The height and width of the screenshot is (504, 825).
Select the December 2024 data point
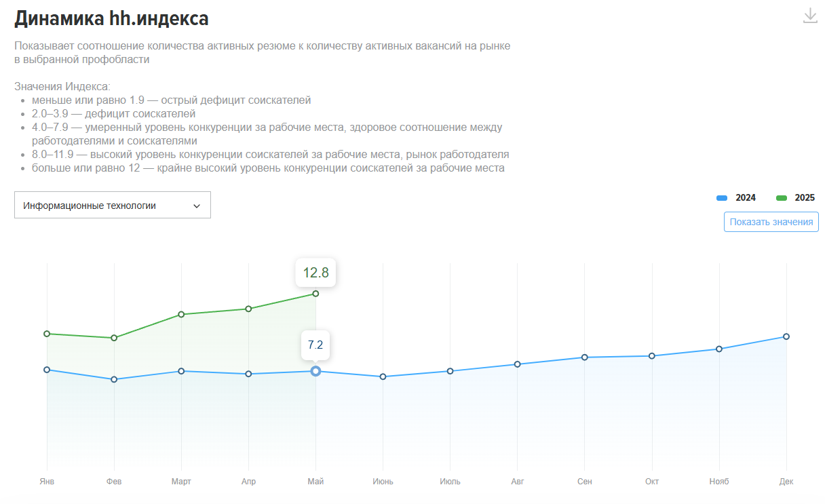pyautogui.click(x=786, y=336)
